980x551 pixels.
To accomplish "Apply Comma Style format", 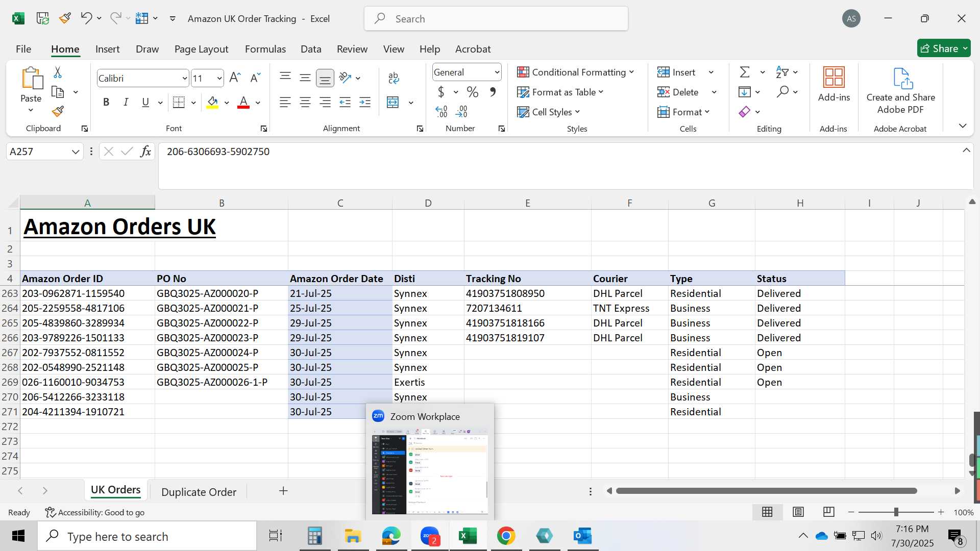I will coord(493,92).
